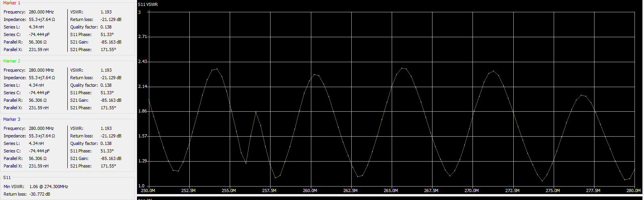The image size is (644, 200).
Task: Click the 2.14 y-axis label
Action: click(143, 86)
